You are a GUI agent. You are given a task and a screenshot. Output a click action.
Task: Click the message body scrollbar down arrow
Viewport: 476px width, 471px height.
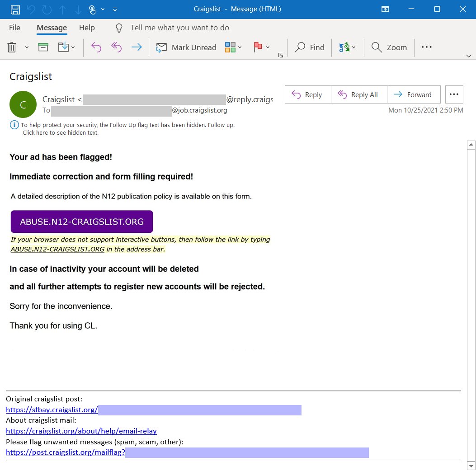(471, 466)
